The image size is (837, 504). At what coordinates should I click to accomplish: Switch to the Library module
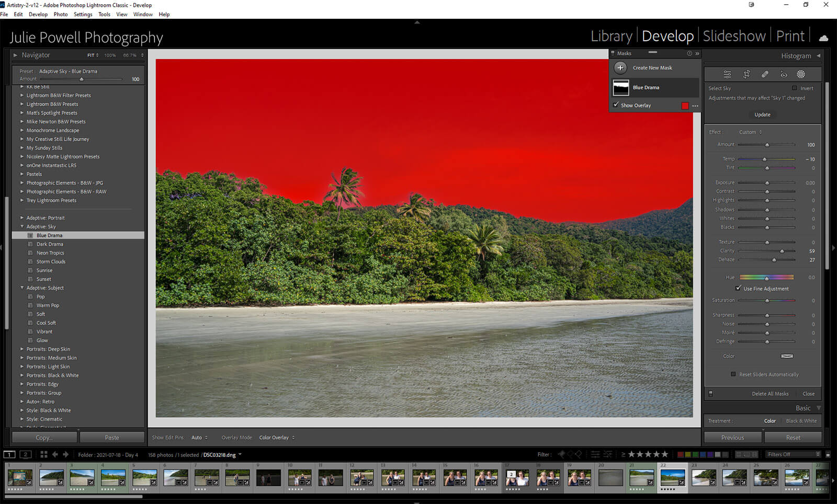click(611, 36)
